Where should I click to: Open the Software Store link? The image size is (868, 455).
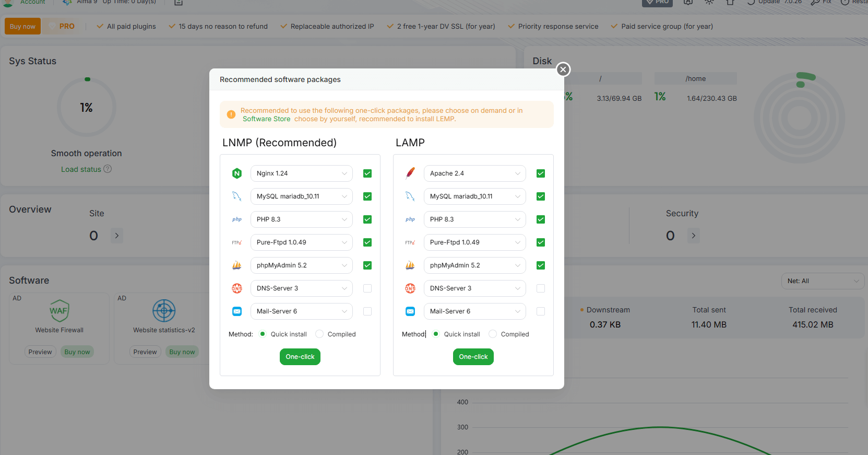[x=266, y=119]
